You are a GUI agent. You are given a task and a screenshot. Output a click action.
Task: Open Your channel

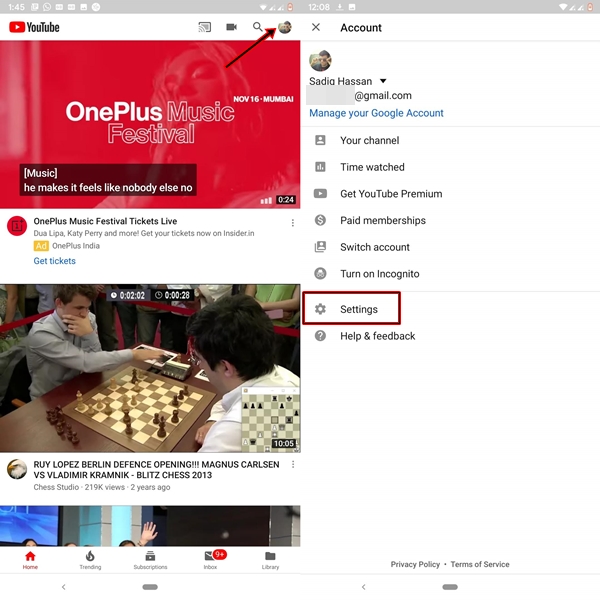(450, 140)
